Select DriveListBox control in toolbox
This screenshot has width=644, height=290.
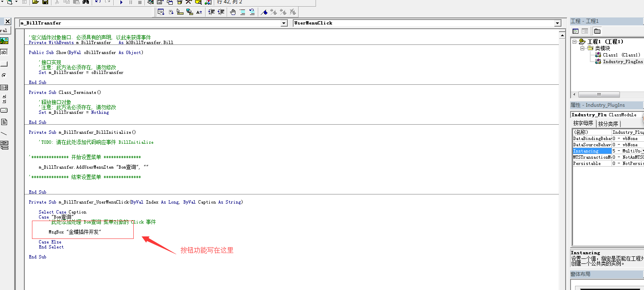coord(4,111)
